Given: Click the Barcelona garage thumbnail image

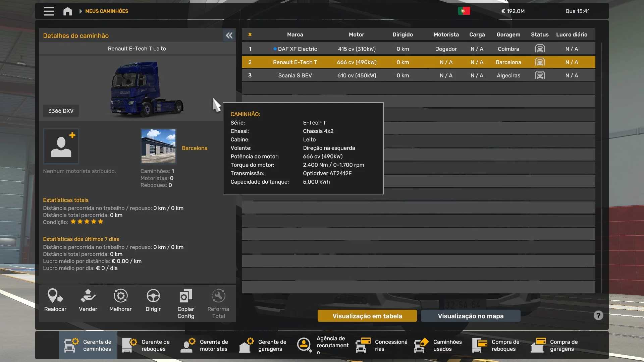Looking at the screenshot, I should tap(158, 146).
